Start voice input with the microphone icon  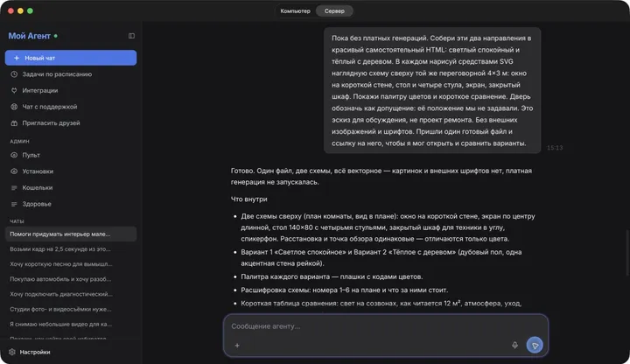coord(514,345)
